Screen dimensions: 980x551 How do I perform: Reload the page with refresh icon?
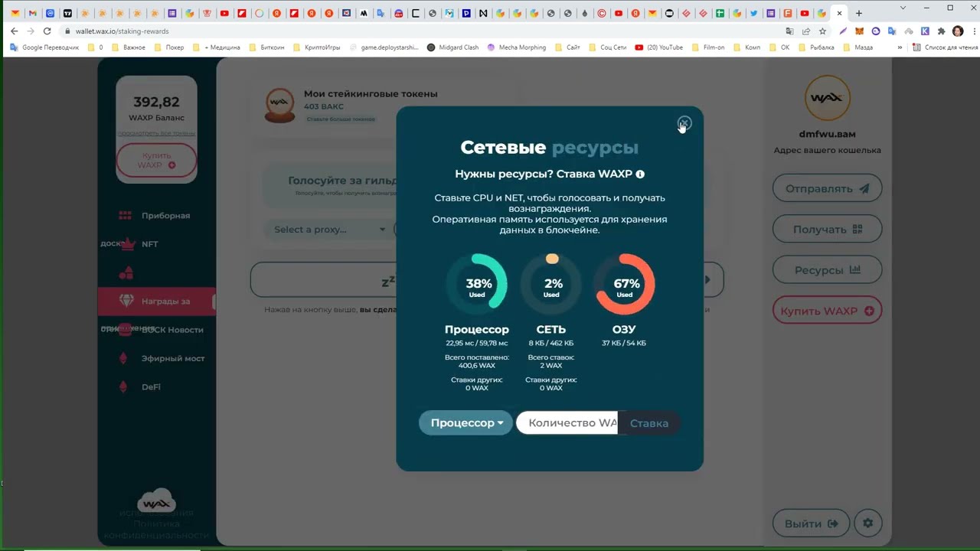[x=47, y=31]
